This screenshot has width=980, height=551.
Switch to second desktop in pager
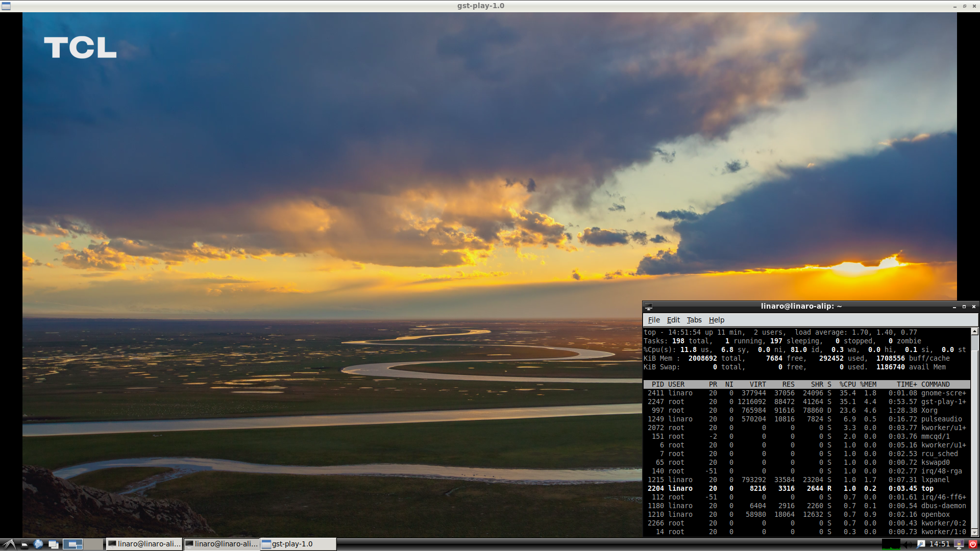93,544
